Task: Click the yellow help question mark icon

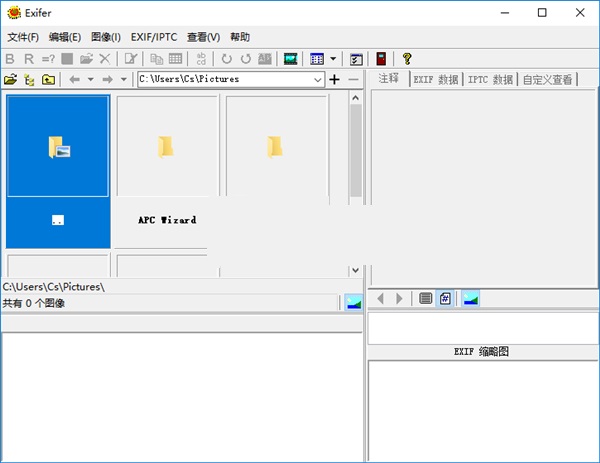Action: [x=407, y=59]
